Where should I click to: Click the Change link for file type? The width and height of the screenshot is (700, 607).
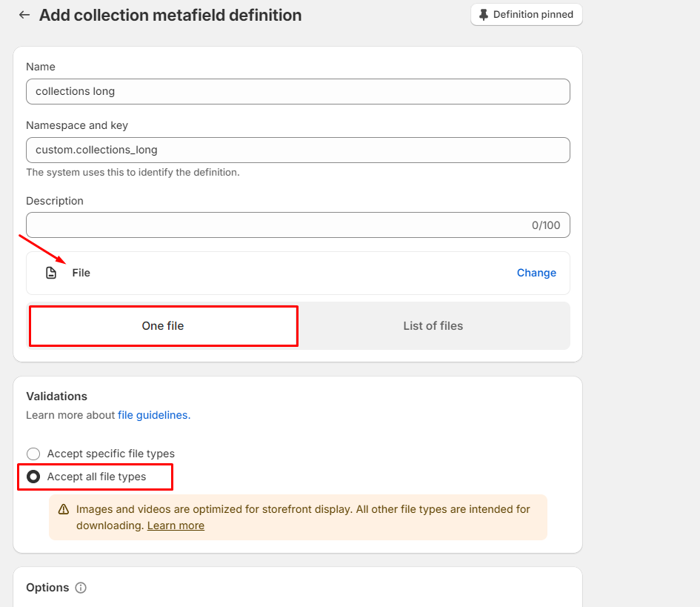click(x=536, y=273)
